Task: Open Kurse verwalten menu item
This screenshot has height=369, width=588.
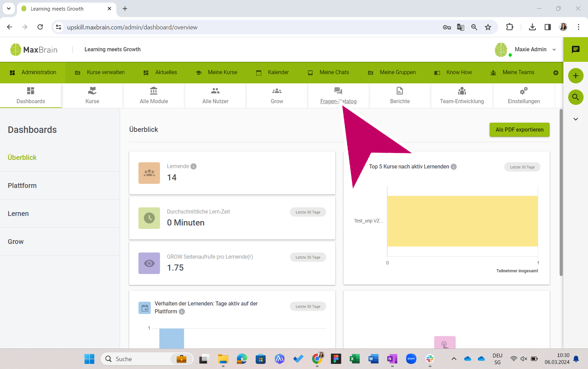Action: (x=100, y=72)
